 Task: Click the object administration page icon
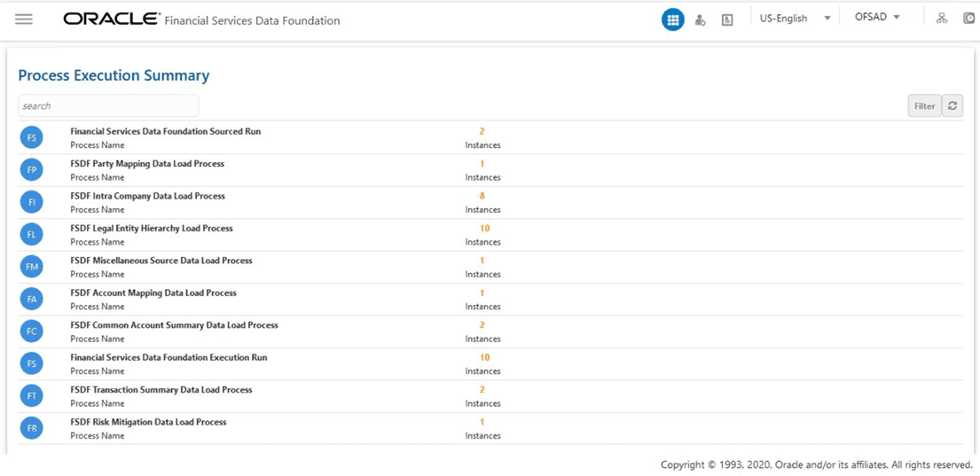point(727,20)
